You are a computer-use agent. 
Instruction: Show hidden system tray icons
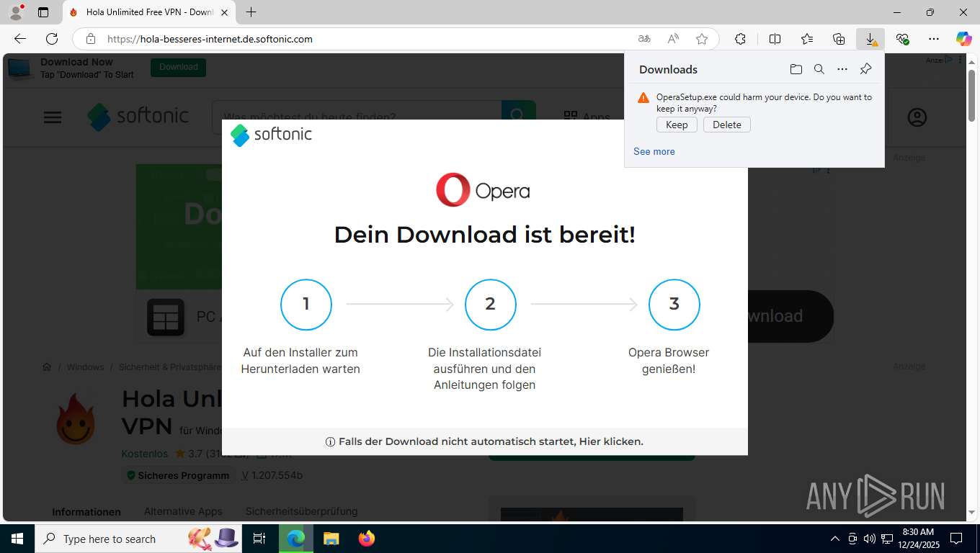tap(835, 539)
